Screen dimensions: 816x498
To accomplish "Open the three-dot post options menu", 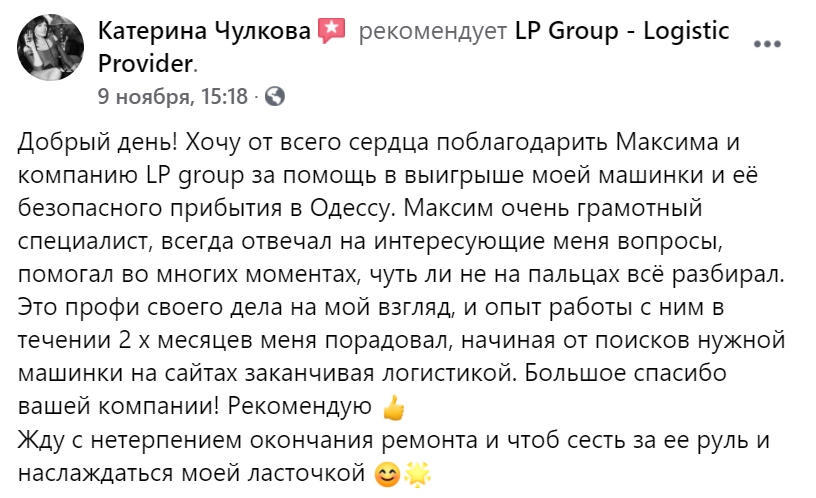I will (766, 46).
